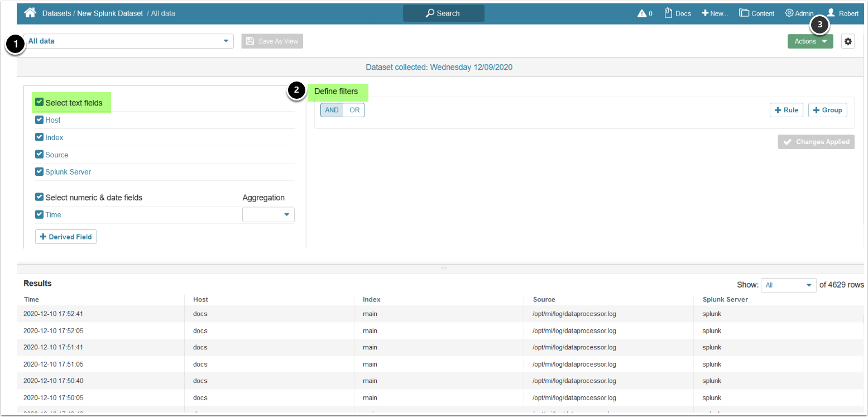868x417 pixels.
Task: Expand the Actions menu button
Action: 810,41
